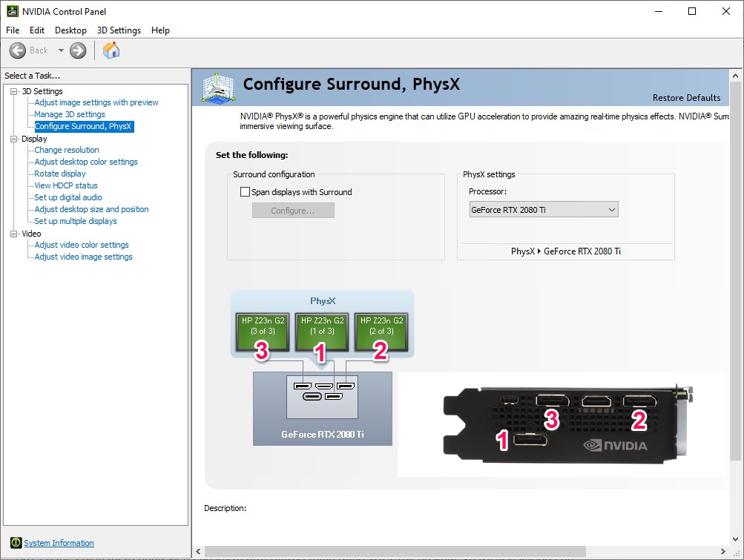Screen dimensions: 744x560
Task: Click the horizontal scrollbar left arrow
Action: coord(198,551)
